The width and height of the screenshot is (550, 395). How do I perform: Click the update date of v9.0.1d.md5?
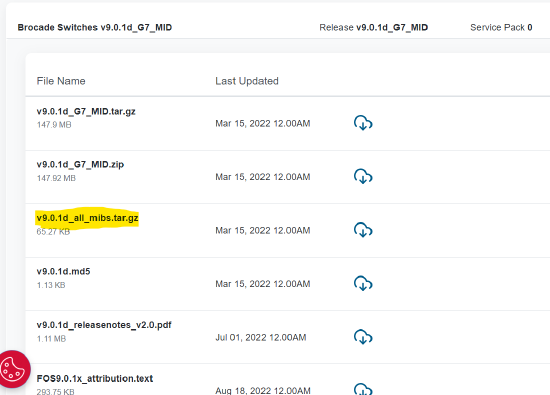pyautogui.click(x=263, y=284)
